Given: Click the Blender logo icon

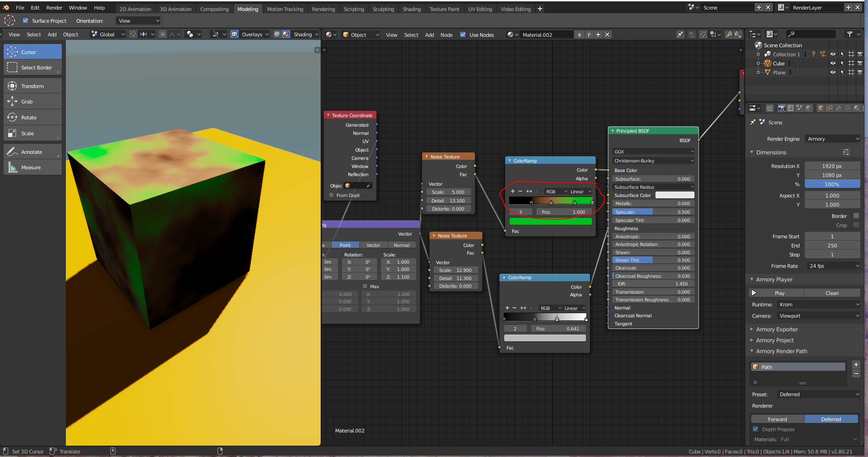Looking at the screenshot, I should point(6,7).
